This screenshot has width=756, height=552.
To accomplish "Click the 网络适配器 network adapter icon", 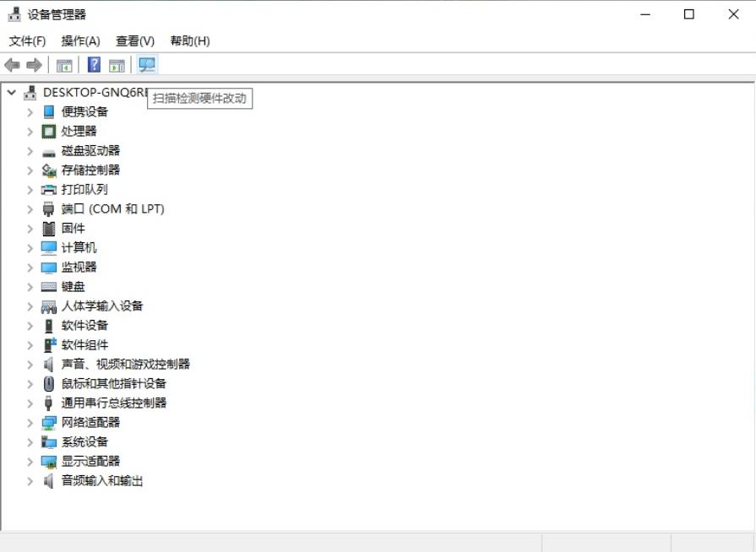I will pos(49,422).
